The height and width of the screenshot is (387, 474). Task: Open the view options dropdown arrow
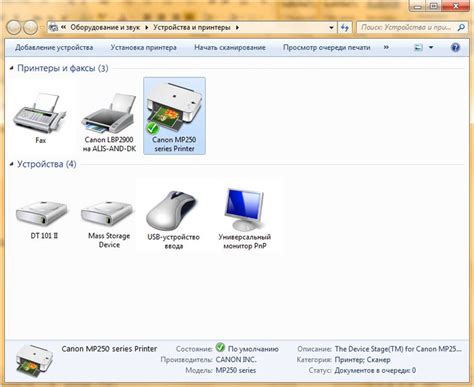coord(431,48)
